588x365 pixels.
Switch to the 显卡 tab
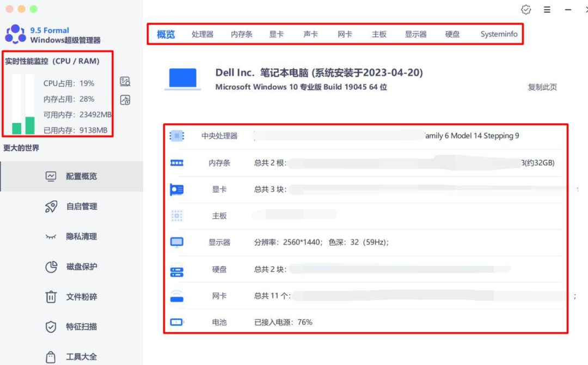[x=277, y=33]
